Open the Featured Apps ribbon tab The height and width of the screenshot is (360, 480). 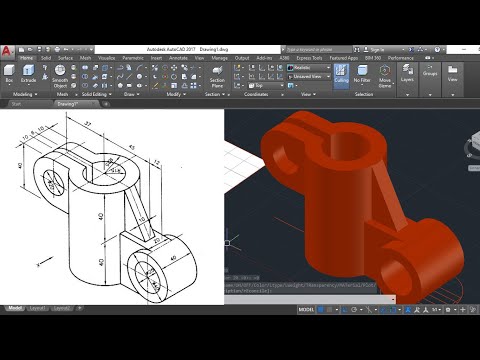[x=344, y=58]
